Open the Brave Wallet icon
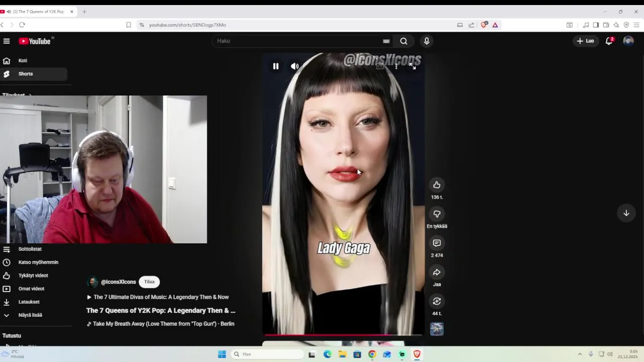The width and height of the screenshot is (644, 362). click(606, 25)
